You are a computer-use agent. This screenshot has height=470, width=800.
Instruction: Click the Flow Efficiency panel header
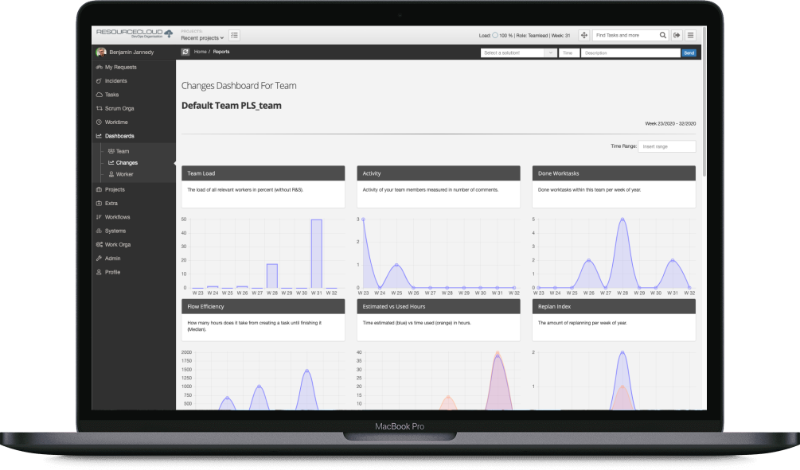(x=263, y=307)
